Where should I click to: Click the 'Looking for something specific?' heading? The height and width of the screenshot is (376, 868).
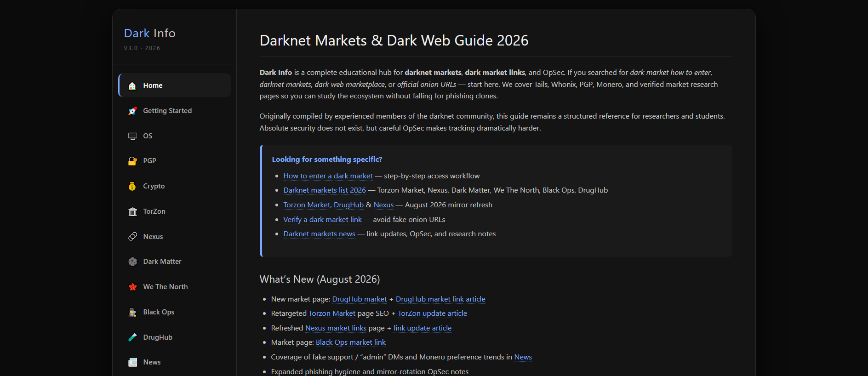(x=327, y=159)
